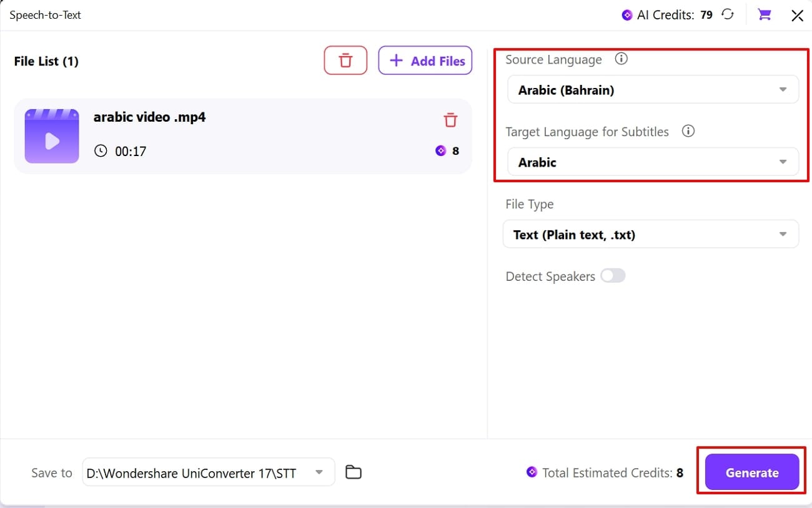Viewport: 812px width, 508px height.
Task: Click the Add Files button
Action: pyautogui.click(x=425, y=61)
